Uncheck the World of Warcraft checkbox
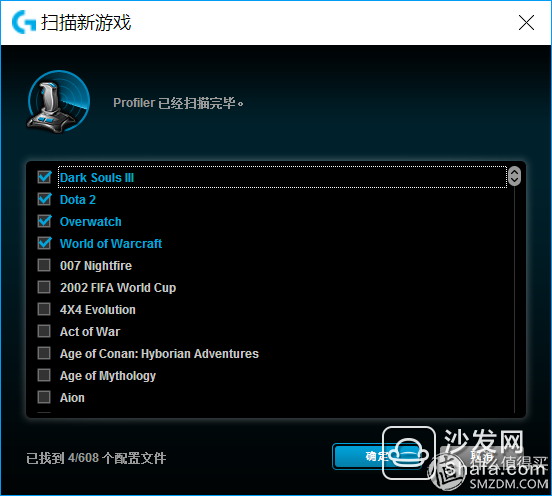The width and height of the screenshot is (552, 496). tap(44, 243)
